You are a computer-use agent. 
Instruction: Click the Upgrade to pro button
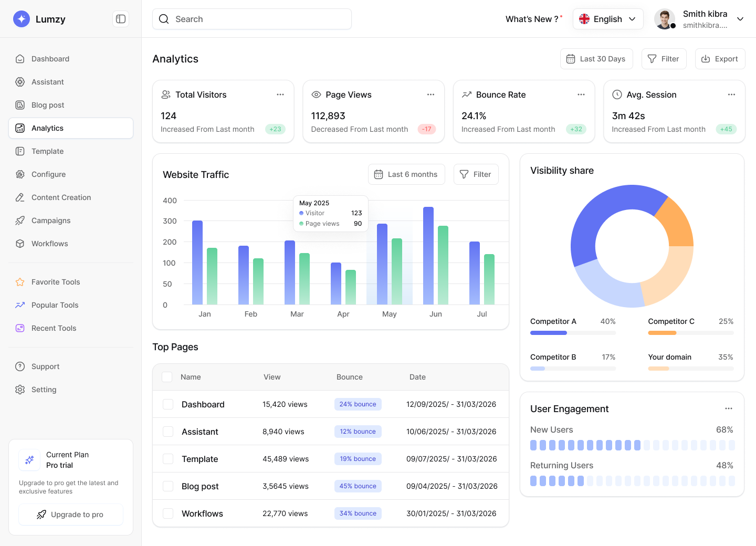click(71, 514)
